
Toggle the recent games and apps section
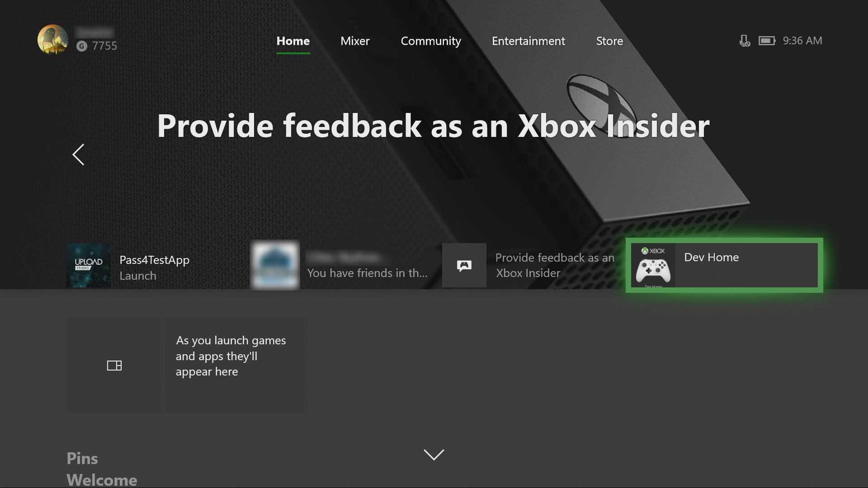click(114, 364)
